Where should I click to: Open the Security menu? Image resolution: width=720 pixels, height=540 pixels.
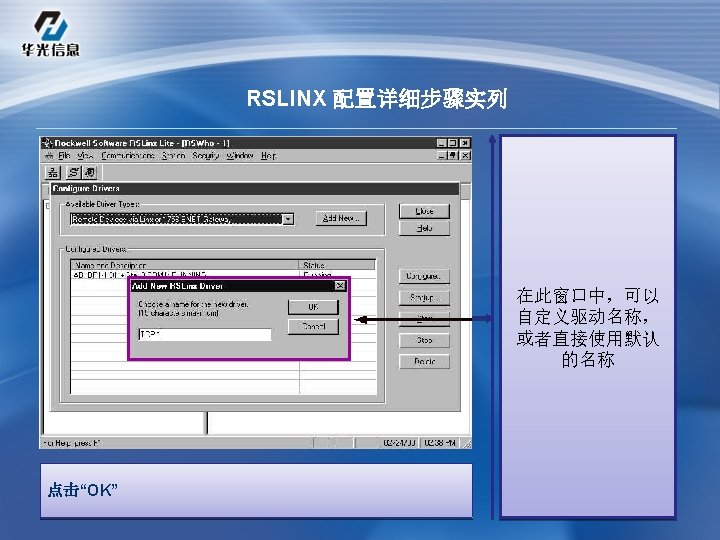tap(205, 156)
